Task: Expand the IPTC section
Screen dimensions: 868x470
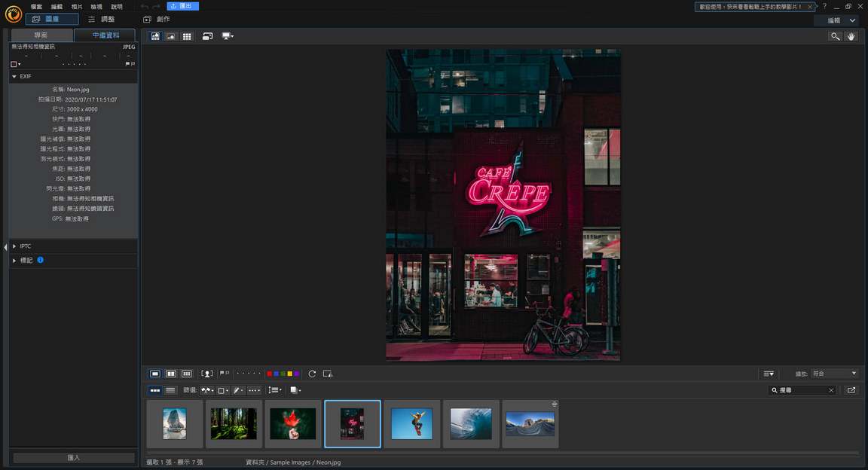Action: pyautogui.click(x=14, y=246)
